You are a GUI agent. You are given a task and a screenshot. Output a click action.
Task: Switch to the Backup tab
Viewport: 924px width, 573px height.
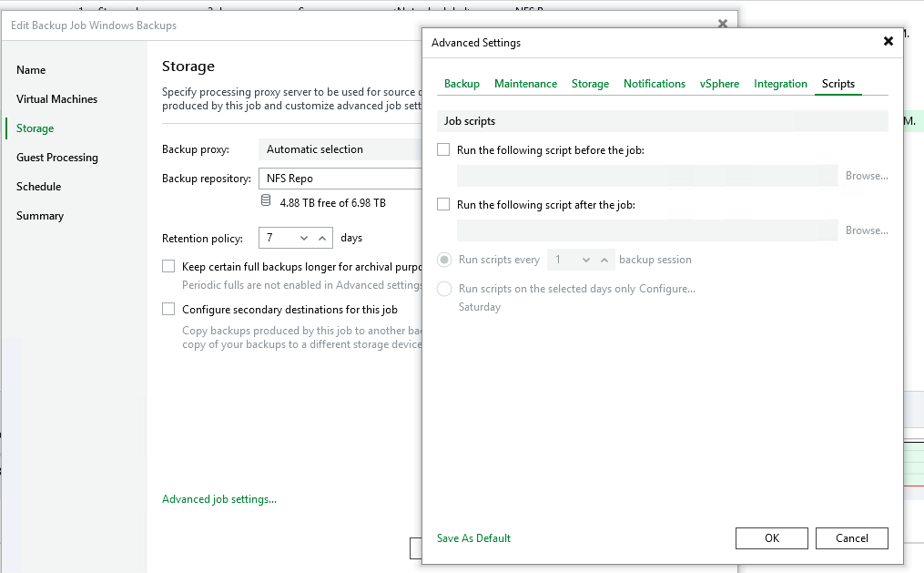point(462,84)
